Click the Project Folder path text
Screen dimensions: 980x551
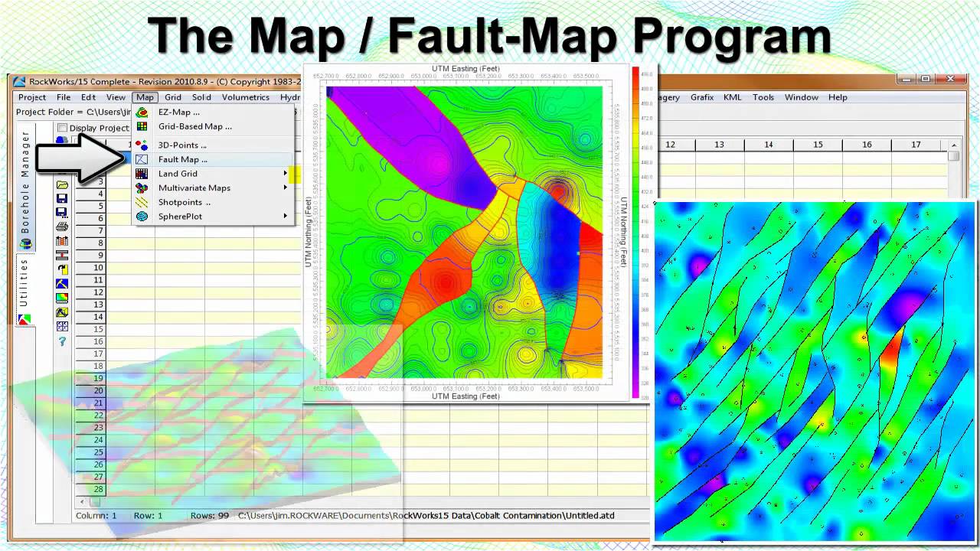73,112
